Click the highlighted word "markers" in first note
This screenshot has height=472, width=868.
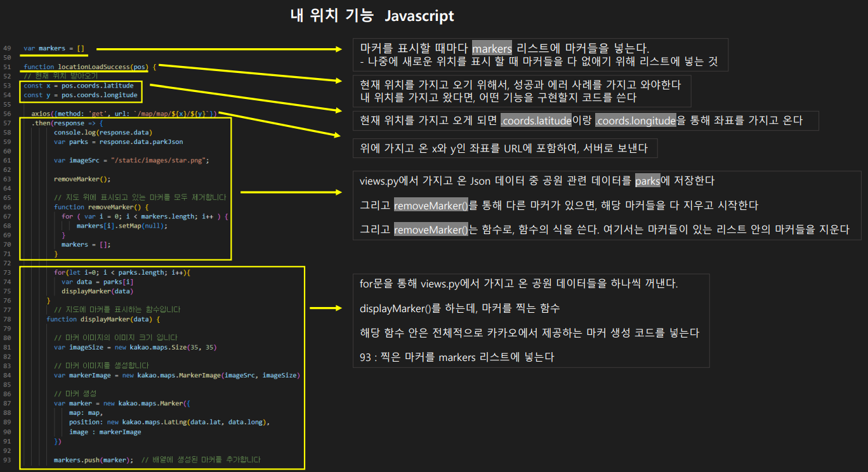tap(492, 49)
